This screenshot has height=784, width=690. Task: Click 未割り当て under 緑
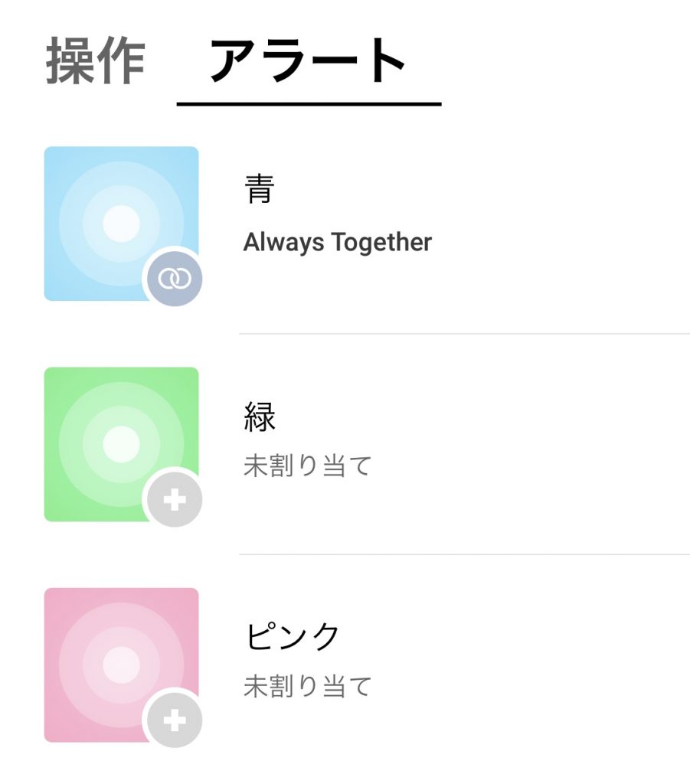[x=307, y=465]
